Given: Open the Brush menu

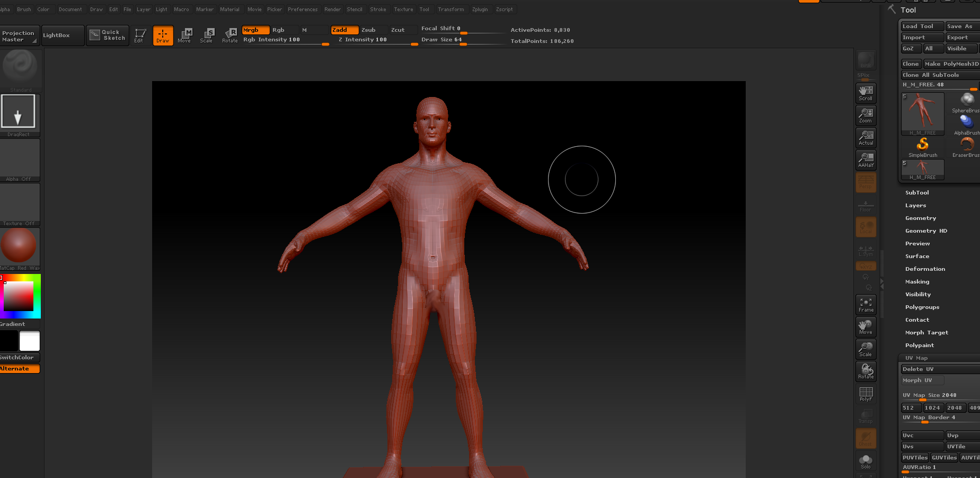Looking at the screenshot, I should [24, 10].
